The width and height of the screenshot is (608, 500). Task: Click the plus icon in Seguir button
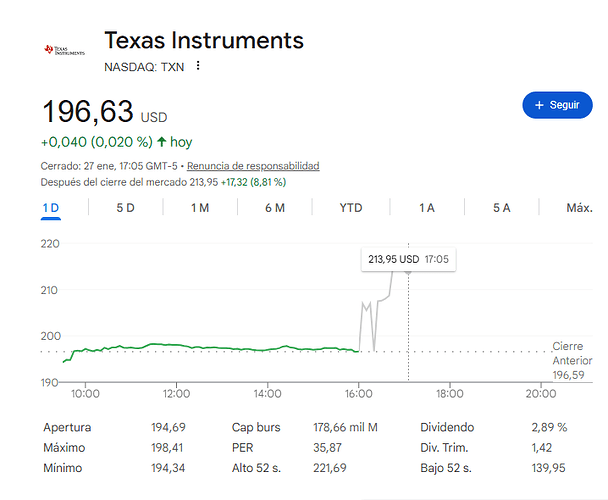coord(540,105)
